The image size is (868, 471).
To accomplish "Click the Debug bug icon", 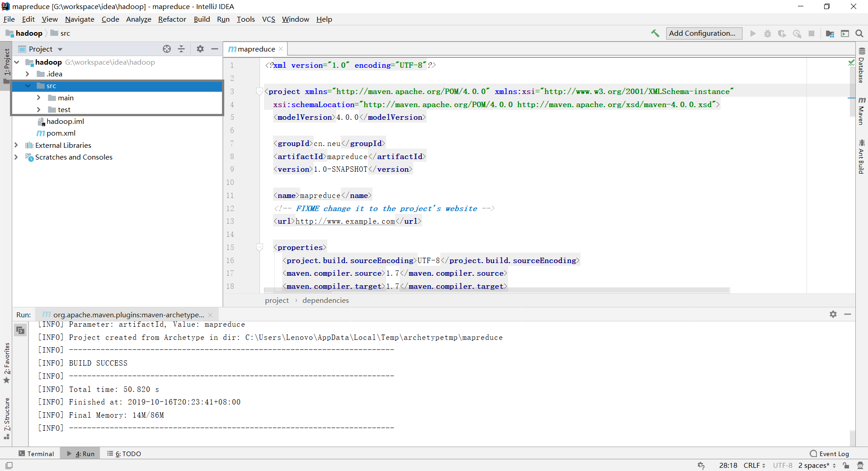I will point(768,33).
